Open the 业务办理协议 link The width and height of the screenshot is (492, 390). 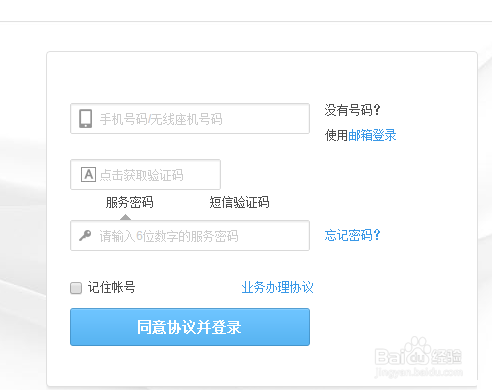pyautogui.click(x=277, y=287)
